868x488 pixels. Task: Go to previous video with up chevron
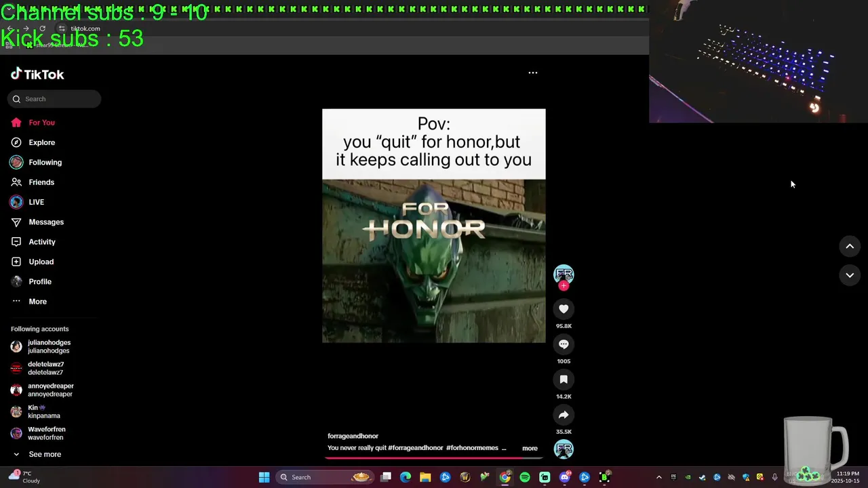850,247
